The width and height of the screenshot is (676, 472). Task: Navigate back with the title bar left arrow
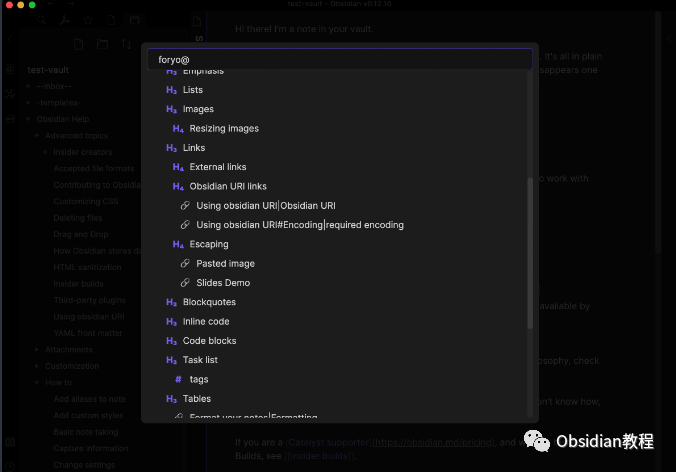tap(51, 4)
